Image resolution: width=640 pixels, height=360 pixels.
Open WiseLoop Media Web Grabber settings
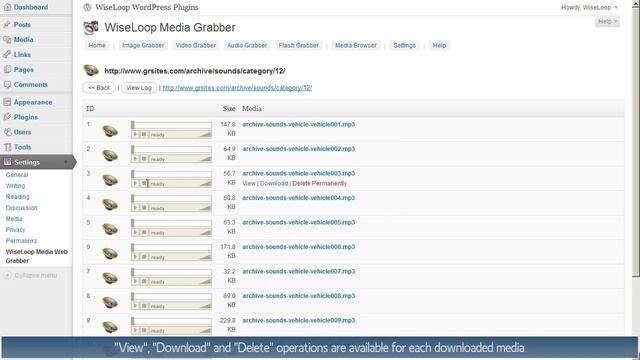pos(36,256)
